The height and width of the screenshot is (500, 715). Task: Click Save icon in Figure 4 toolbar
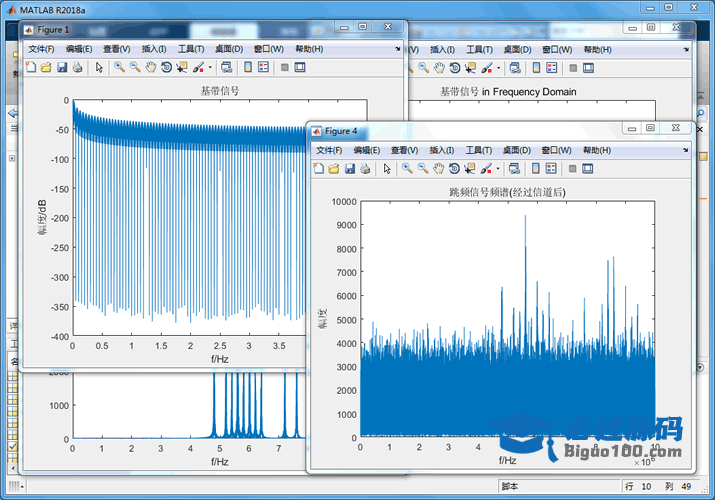point(350,169)
